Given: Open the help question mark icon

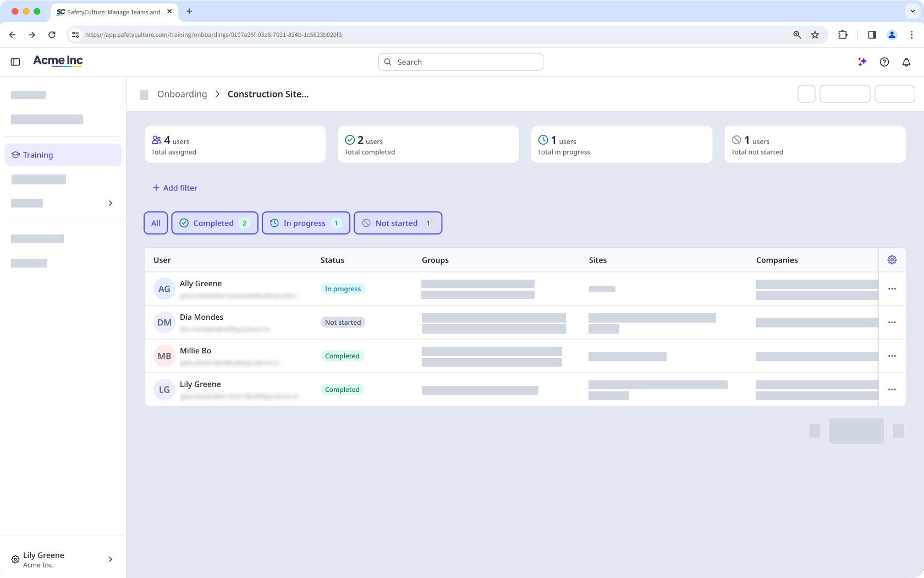Looking at the screenshot, I should pyautogui.click(x=884, y=62).
